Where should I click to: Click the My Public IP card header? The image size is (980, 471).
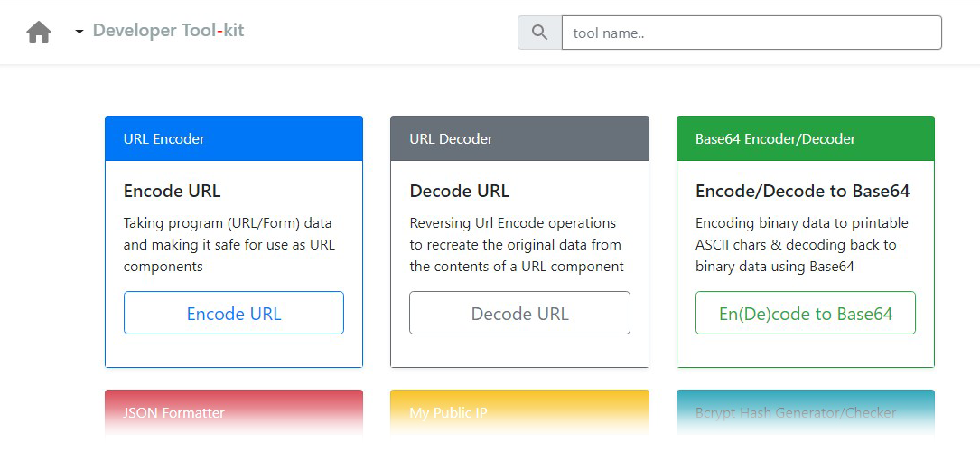click(x=520, y=412)
